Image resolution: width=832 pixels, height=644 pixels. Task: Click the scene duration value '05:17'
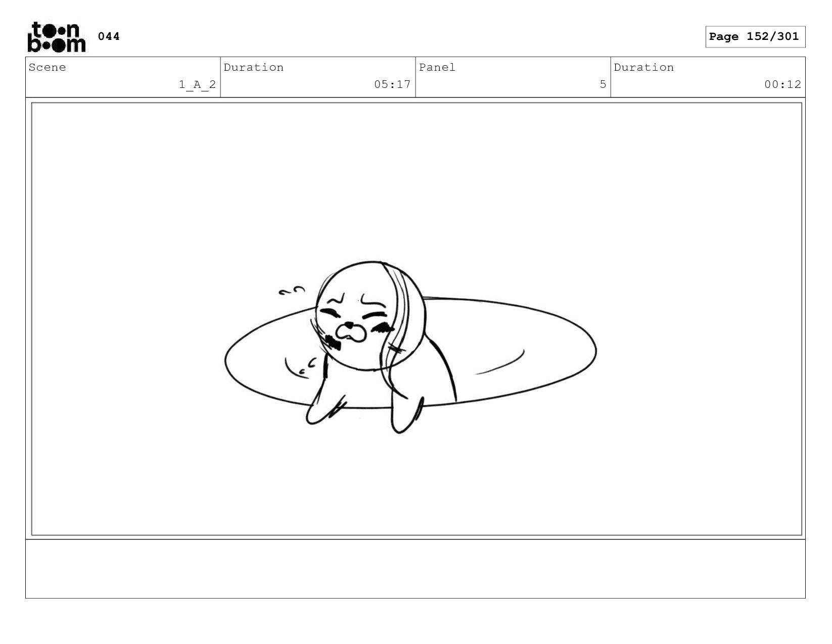[x=392, y=84]
